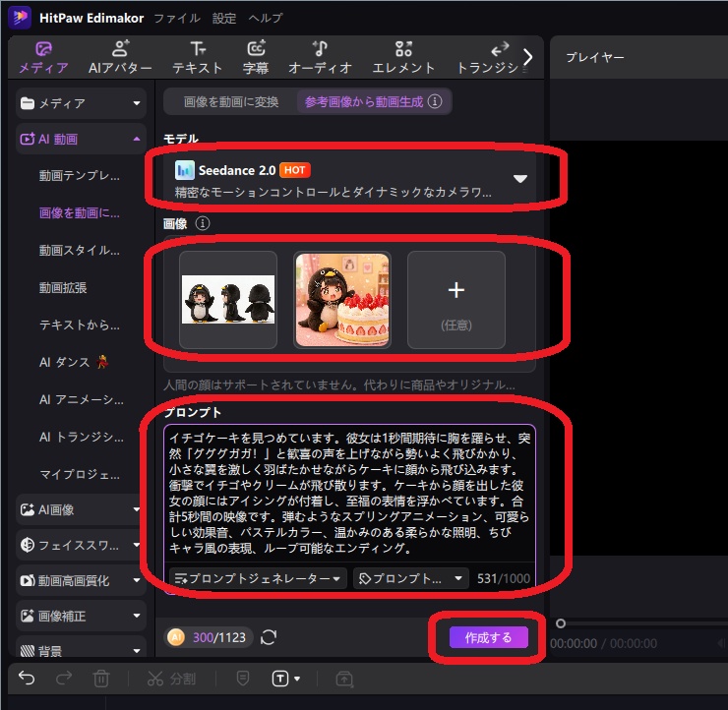Switch to 画像を動画に変換 mode

tap(231, 101)
